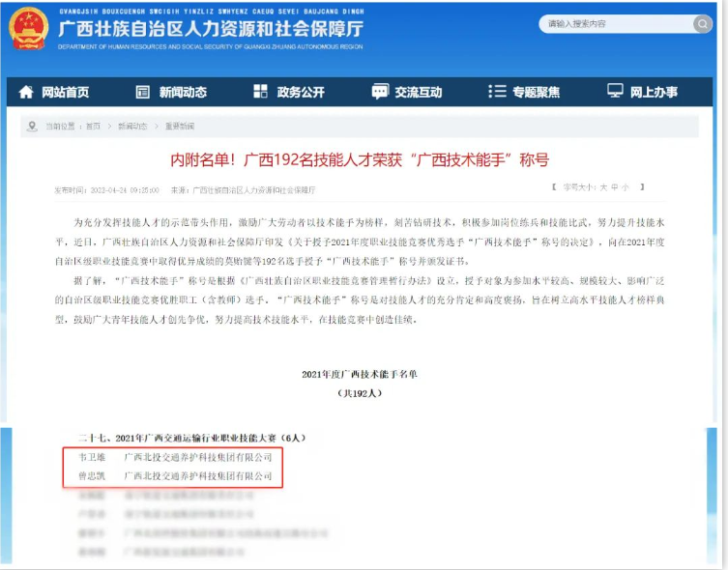Set font size to 小
Viewport: 728px width, 570px height.
625,187
